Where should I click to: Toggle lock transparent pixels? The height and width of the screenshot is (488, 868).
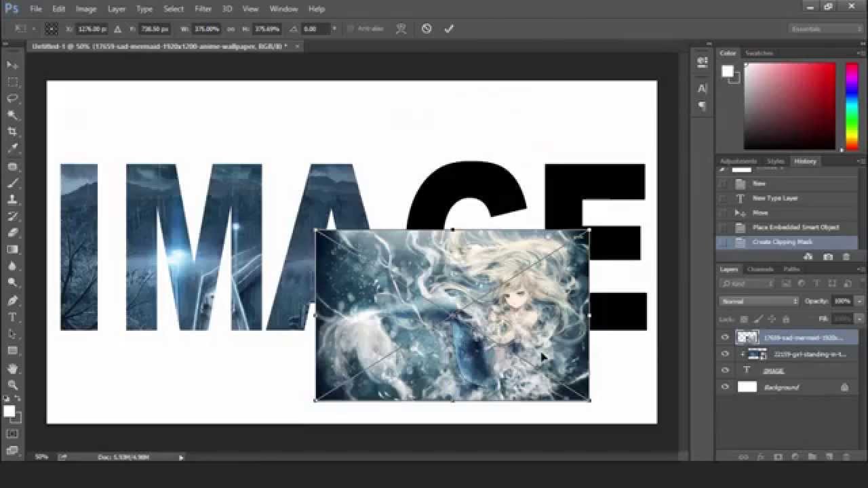744,319
